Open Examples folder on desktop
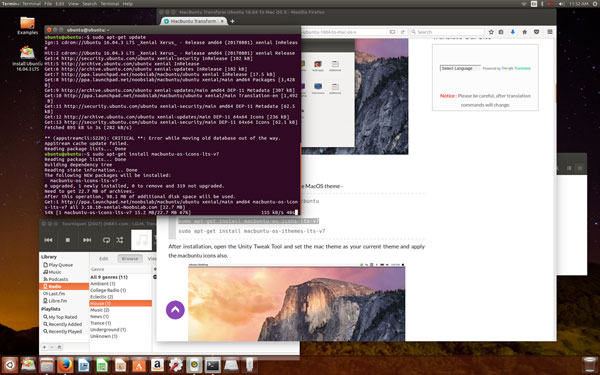 pyautogui.click(x=28, y=26)
